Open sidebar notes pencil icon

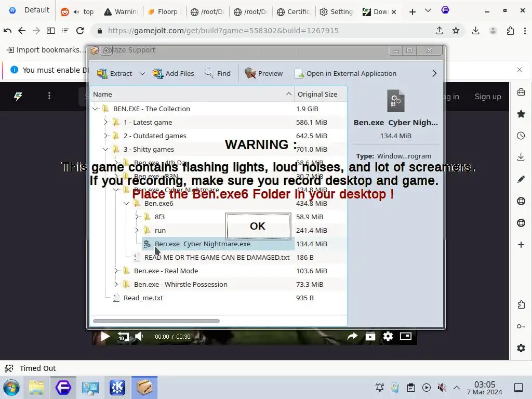[x=521, y=179]
